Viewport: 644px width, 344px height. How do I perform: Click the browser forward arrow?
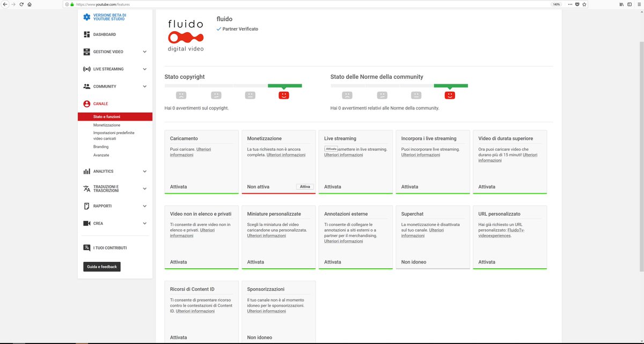[13, 4]
